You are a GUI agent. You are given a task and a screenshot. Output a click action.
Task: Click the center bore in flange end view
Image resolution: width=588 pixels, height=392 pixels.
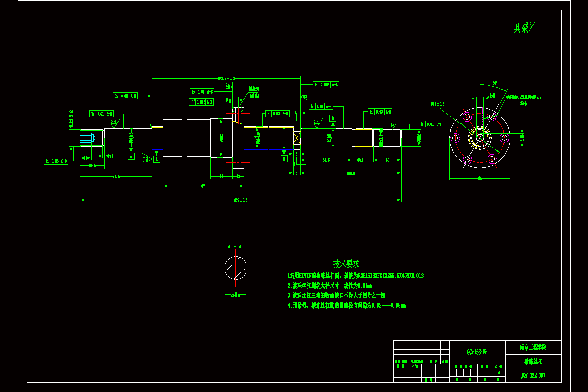click(479, 137)
